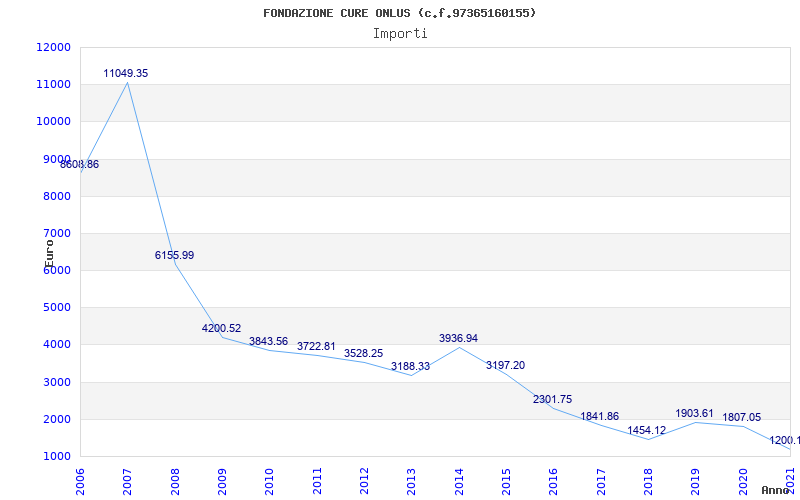
Task: Click the x-axis year 2012
Action: click(364, 481)
